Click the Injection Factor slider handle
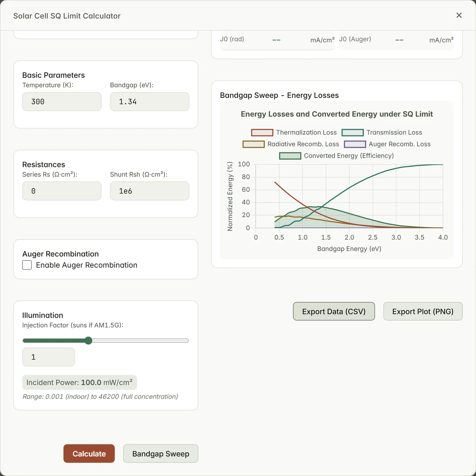Viewport: 476px width, 476px height. coord(88,340)
